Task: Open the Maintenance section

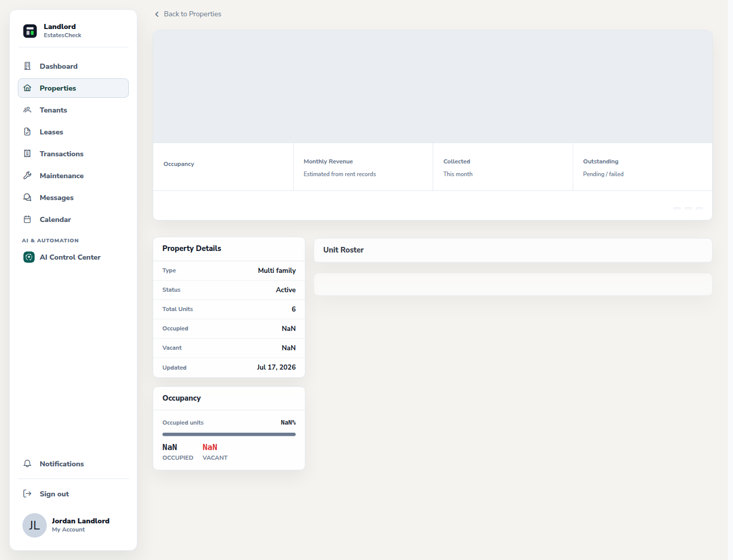Action: tap(73, 176)
